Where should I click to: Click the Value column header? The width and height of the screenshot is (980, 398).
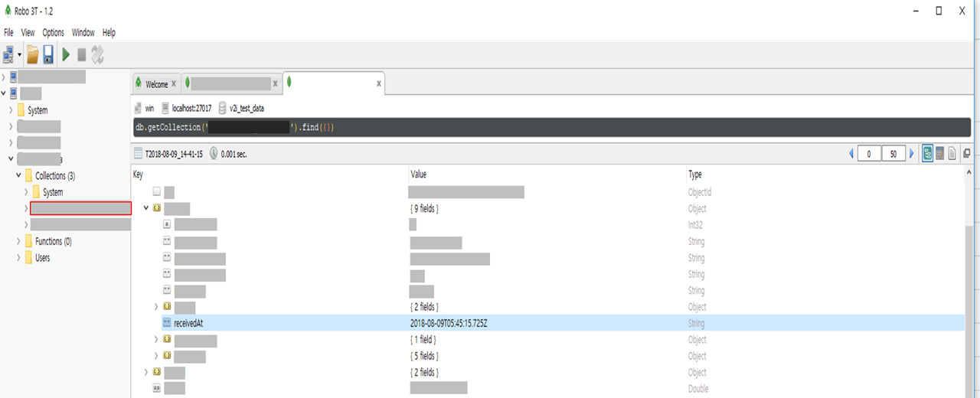point(420,175)
